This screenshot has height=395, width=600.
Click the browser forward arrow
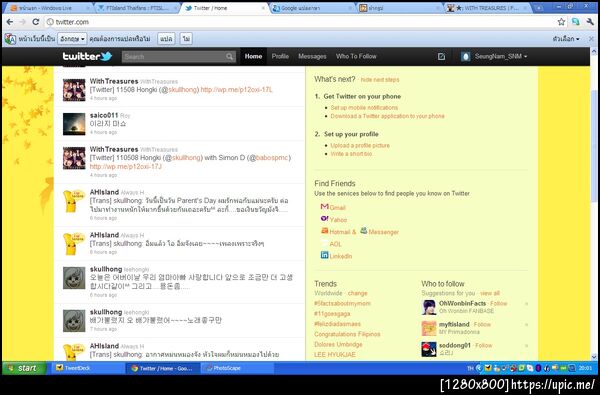(23, 22)
